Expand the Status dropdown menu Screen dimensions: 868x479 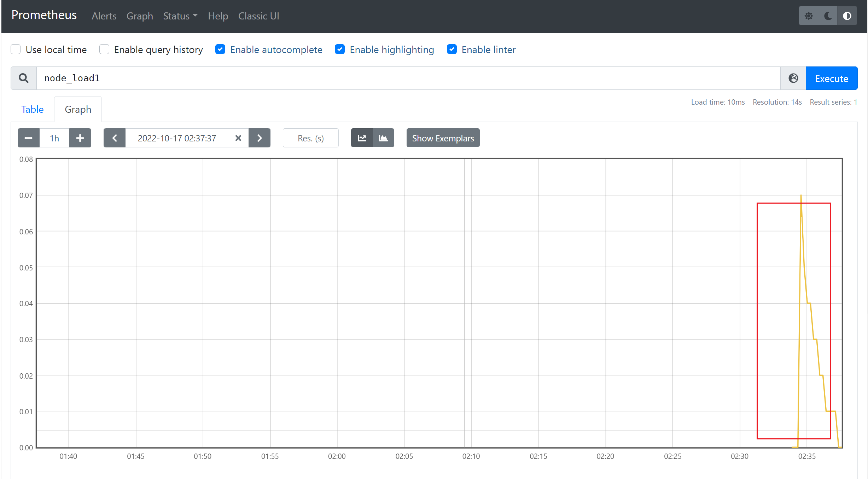pos(180,16)
